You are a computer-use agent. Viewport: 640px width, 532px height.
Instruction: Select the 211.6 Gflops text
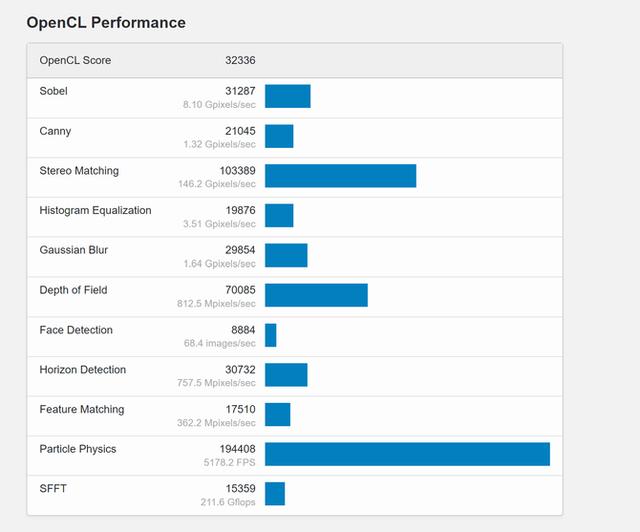tap(228, 502)
